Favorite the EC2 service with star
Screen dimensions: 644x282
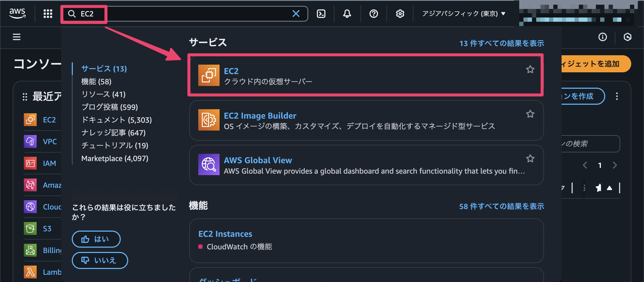pyautogui.click(x=530, y=69)
